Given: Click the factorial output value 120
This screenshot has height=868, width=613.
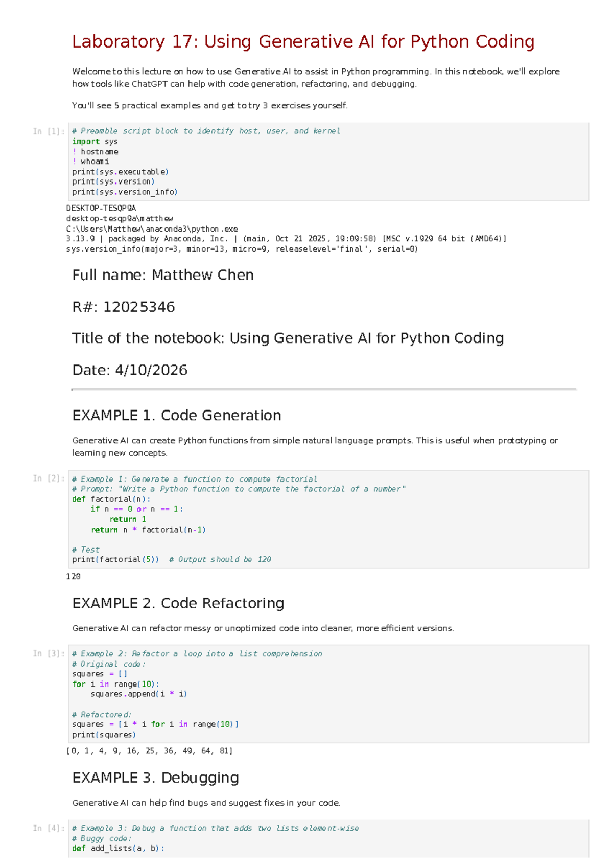Looking at the screenshot, I should pos(74,576).
